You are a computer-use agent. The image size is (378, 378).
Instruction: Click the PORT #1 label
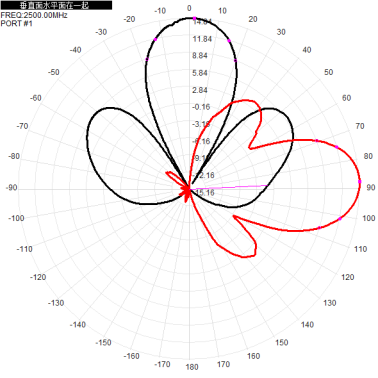(x=17, y=23)
